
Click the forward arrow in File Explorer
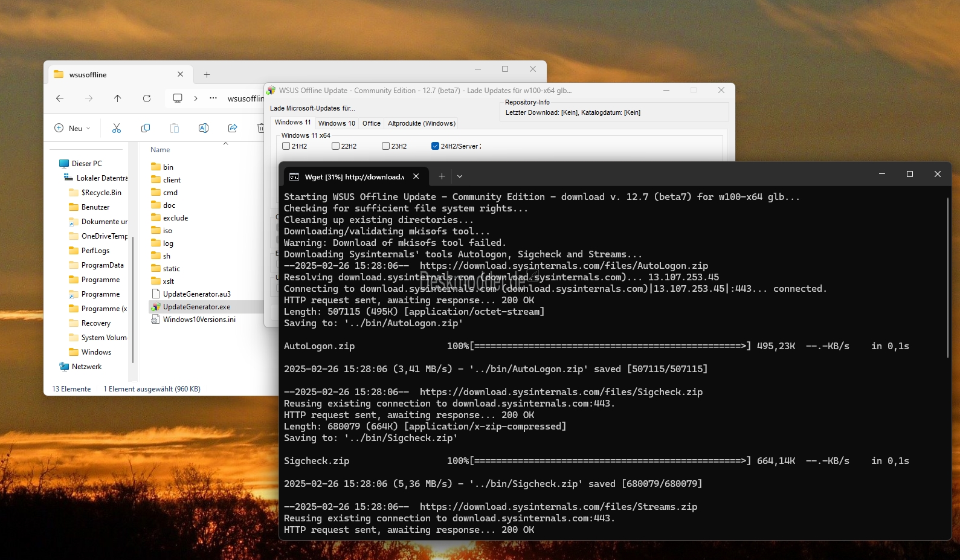coord(89,98)
